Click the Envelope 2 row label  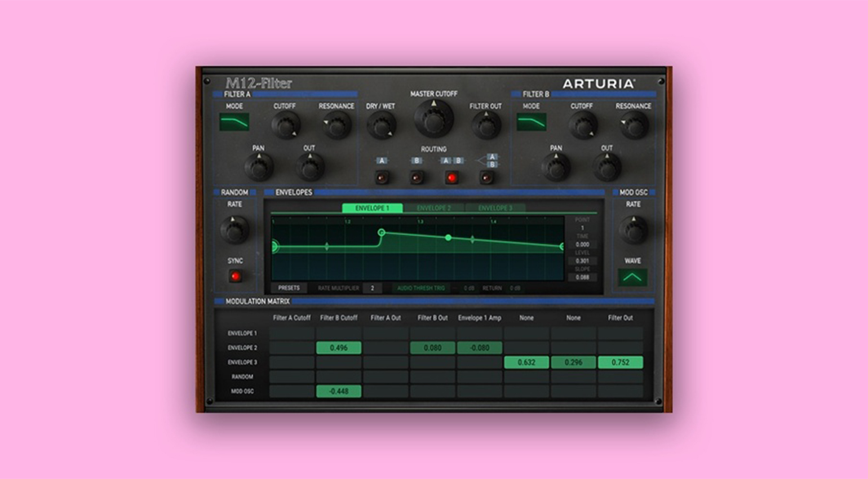[x=242, y=348]
